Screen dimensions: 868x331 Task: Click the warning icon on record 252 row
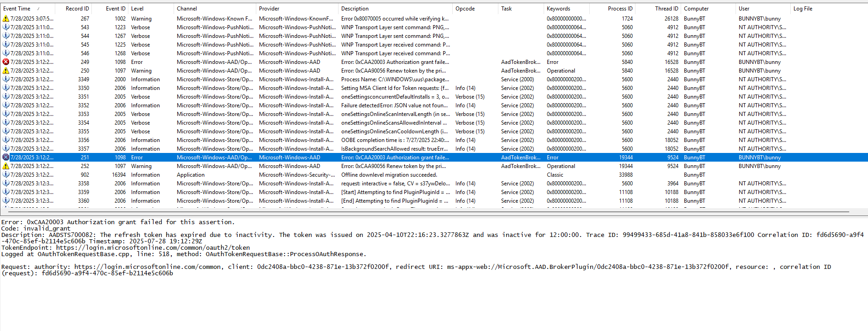(x=6, y=166)
